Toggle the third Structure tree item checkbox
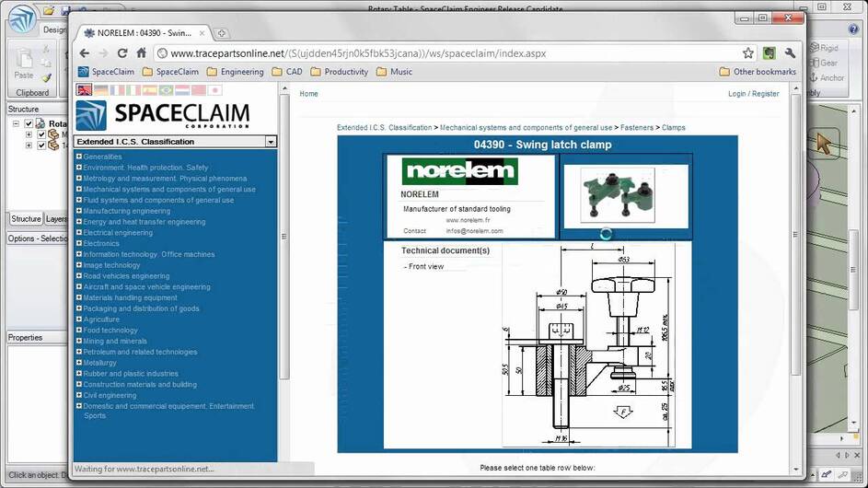Screen dimensions: 868x488 point(41,145)
